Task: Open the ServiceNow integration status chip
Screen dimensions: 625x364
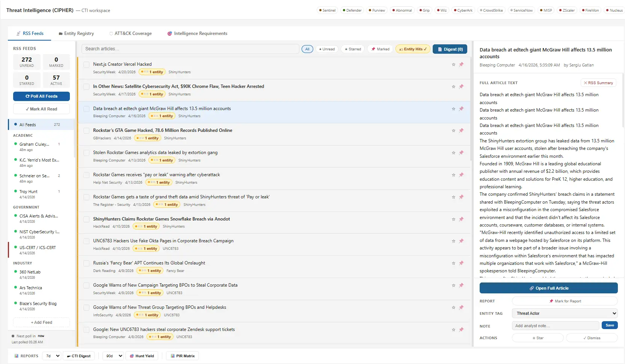Action: click(522, 11)
